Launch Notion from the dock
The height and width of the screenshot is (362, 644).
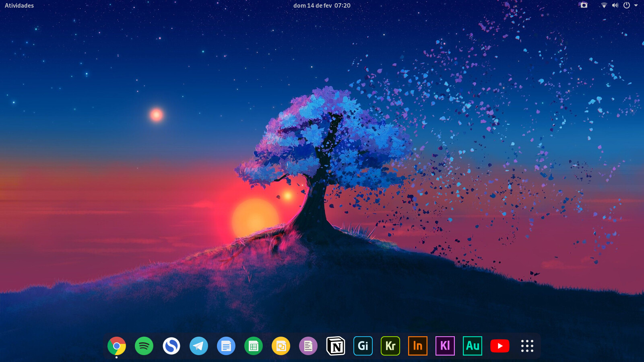(x=336, y=346)
